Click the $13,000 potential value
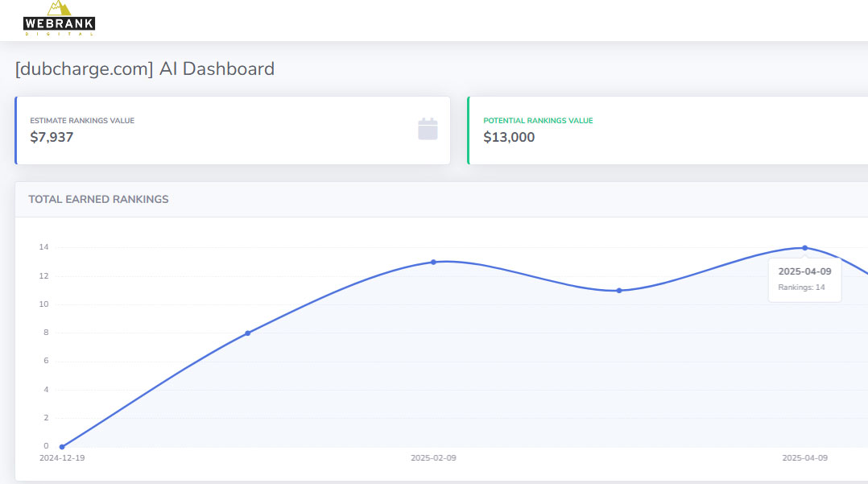Screen dimensions: 868x484 click(509, 137)
